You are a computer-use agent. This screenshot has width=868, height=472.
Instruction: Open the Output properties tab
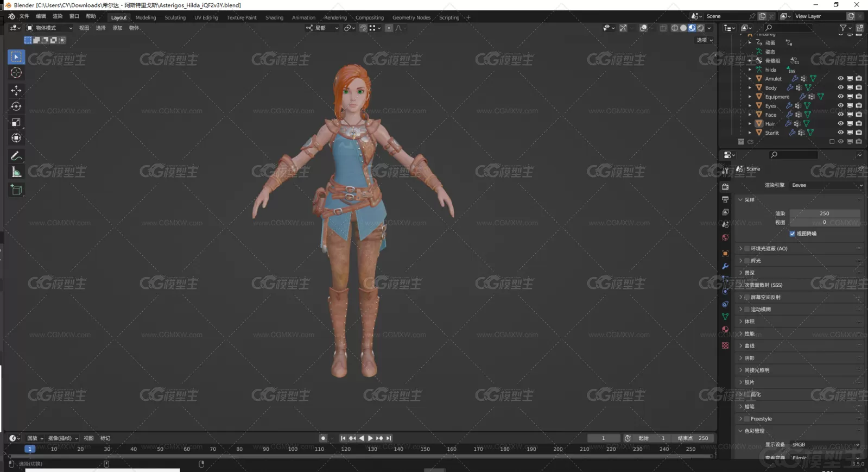(x=725, y=199)
